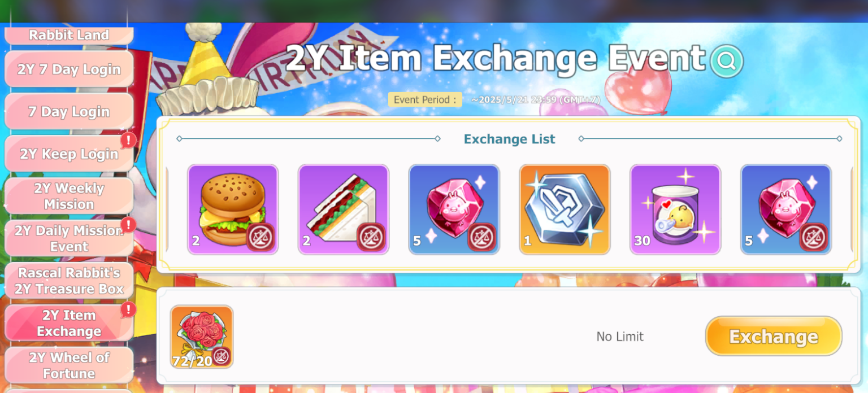The image size is (868, 393).
Task: Open the magnifier info icon beside title
Action: pos(727,61)
